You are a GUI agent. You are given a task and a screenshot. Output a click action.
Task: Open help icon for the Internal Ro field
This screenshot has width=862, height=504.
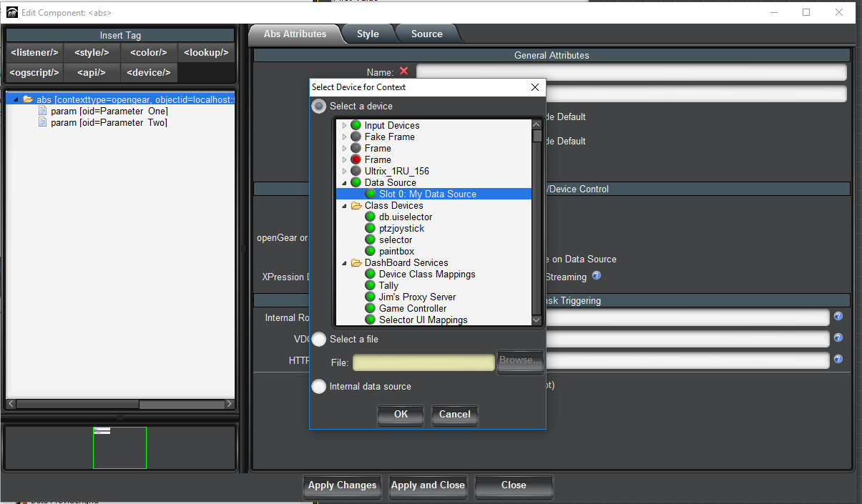(838, 316)
